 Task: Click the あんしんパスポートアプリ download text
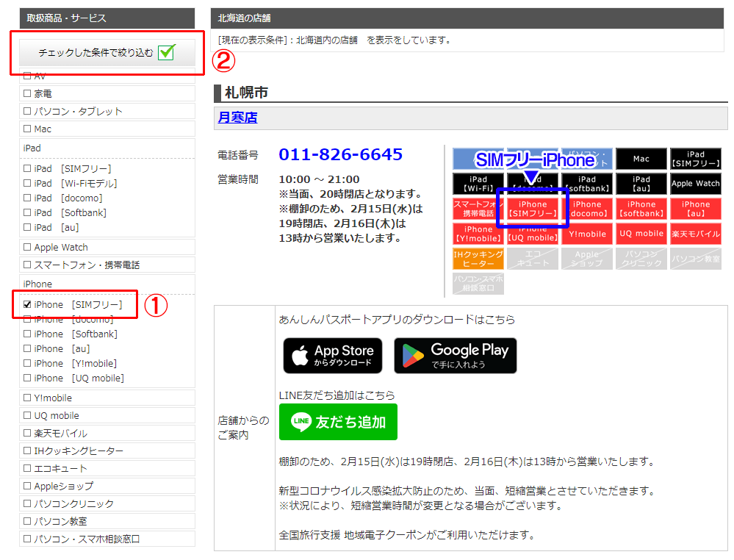397,320
